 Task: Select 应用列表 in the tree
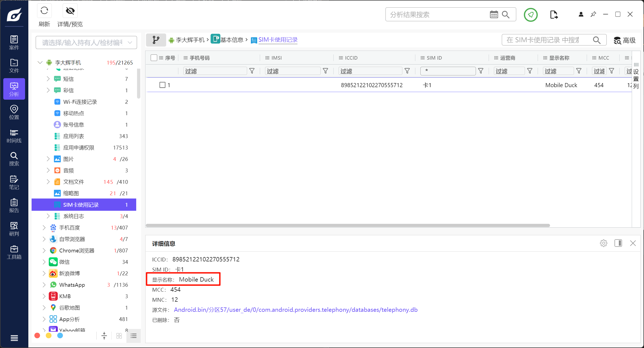(x=74, y=136)
